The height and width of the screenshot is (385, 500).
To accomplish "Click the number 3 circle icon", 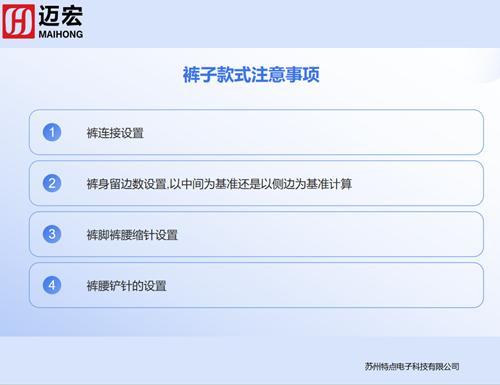I will point(52,234).
